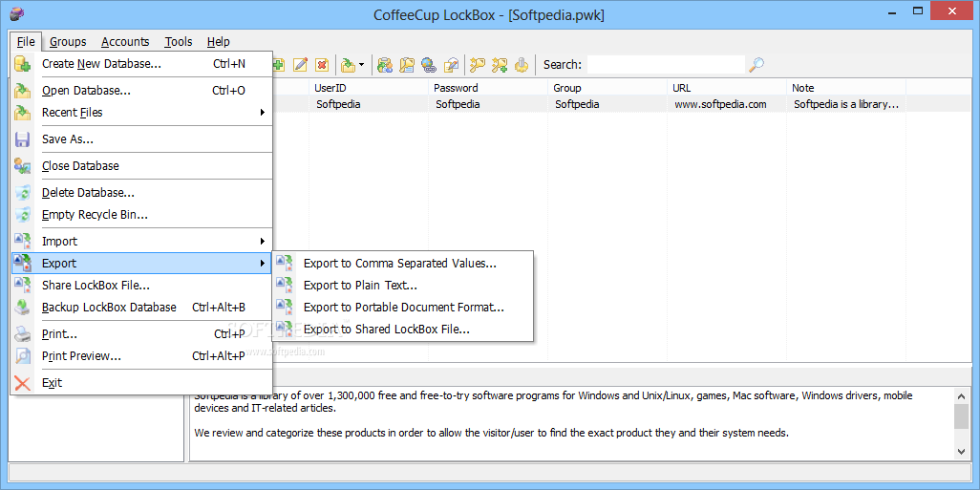Click the Search input field
The width and height of the screenshot is (980, 490).
pos(667,64)
